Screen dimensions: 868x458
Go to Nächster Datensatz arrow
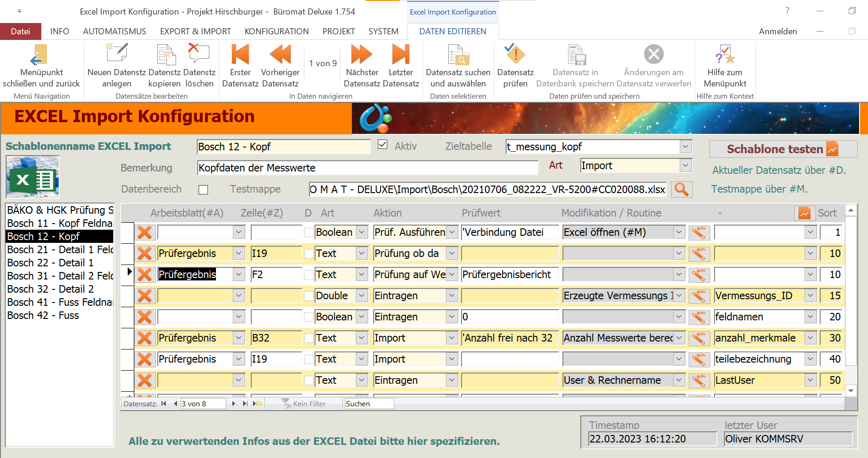(x=361, y=54)
